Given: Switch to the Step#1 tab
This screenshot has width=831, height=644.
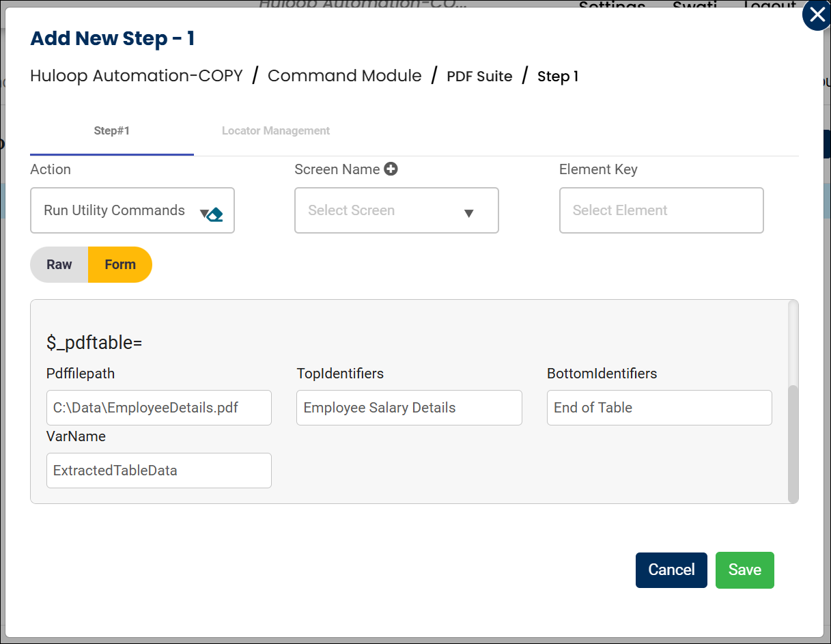Looking at the screenshot, I should click(111, 131).
